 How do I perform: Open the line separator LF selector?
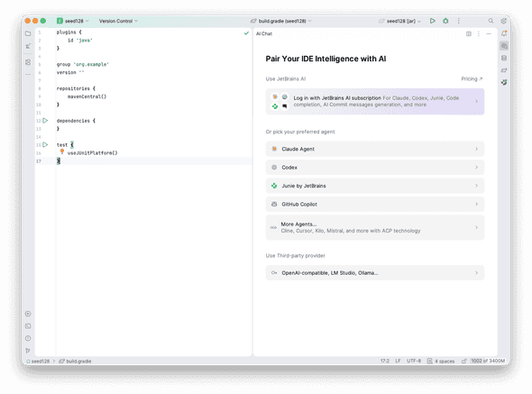point(398,361)
